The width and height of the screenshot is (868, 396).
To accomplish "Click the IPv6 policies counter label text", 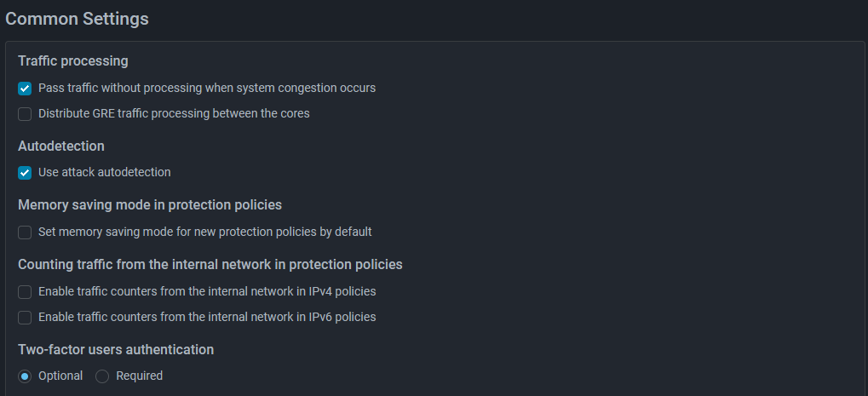I will tap(207, 317).
